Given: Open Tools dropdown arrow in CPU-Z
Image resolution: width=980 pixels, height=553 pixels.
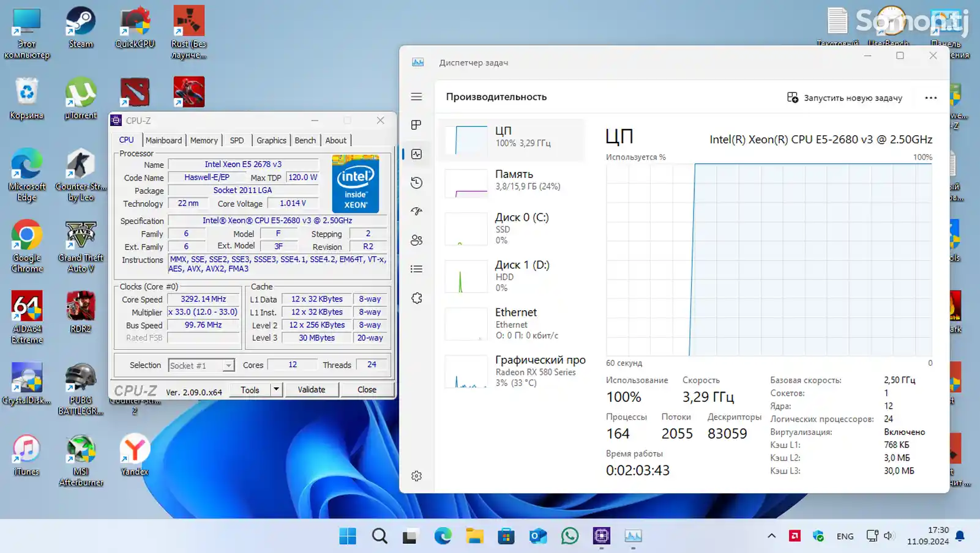Looking at the screenshot, I should [x=276, y=390].
